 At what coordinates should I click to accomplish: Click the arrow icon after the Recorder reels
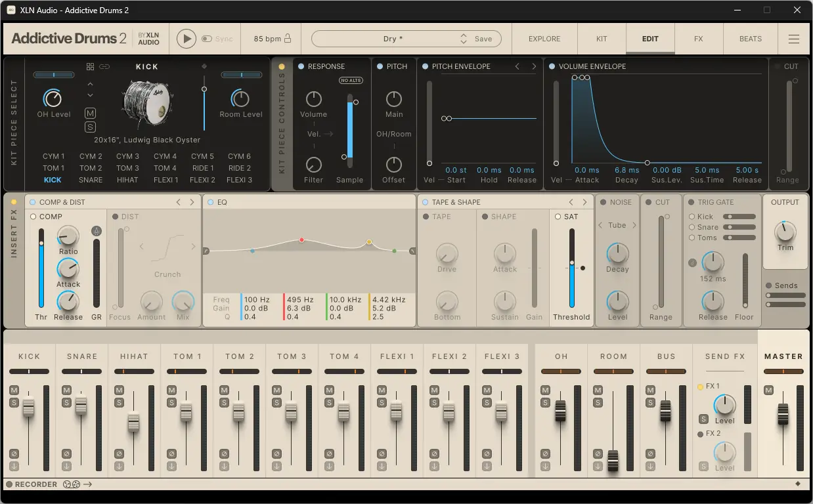87,484
